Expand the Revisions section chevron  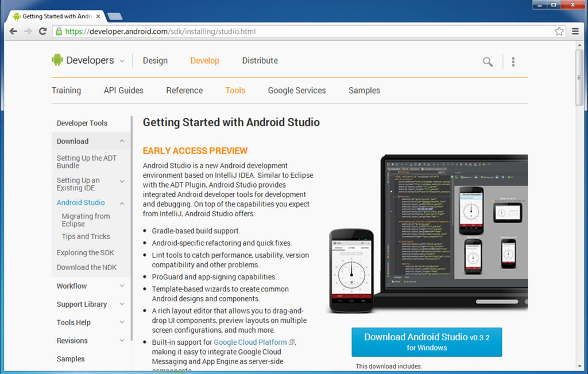point(122,340)
